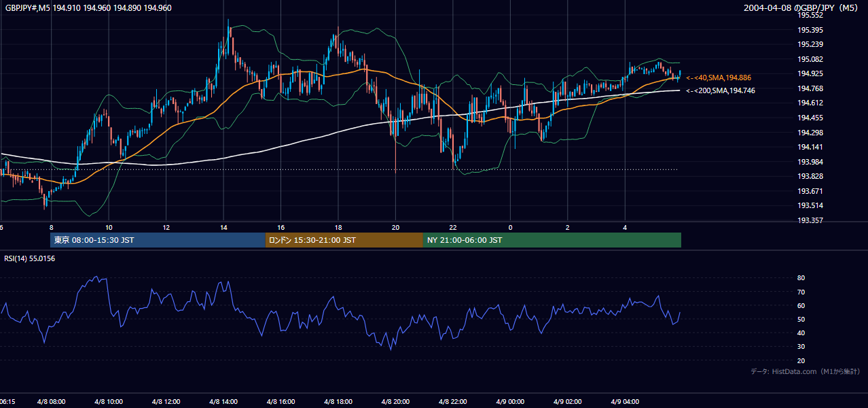868x408 pixels.
Task: Click price axis label 194.768
Action: (810, 88)
